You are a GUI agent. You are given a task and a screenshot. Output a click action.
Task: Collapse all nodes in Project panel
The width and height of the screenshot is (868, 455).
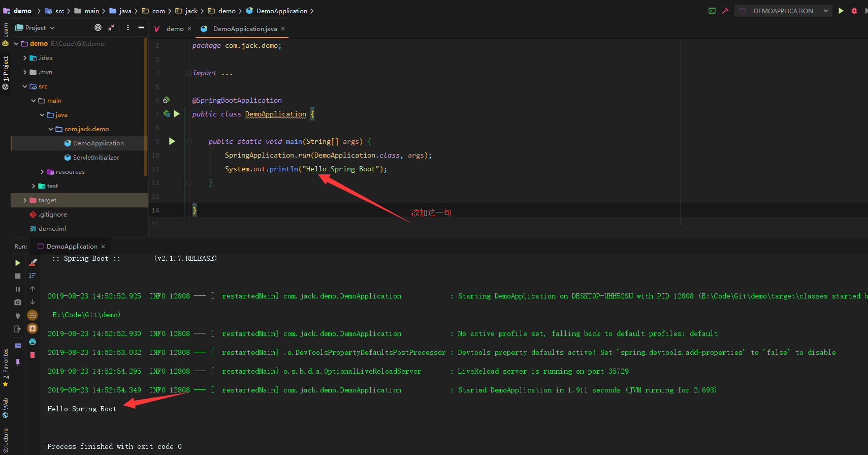tap(111, 27)
